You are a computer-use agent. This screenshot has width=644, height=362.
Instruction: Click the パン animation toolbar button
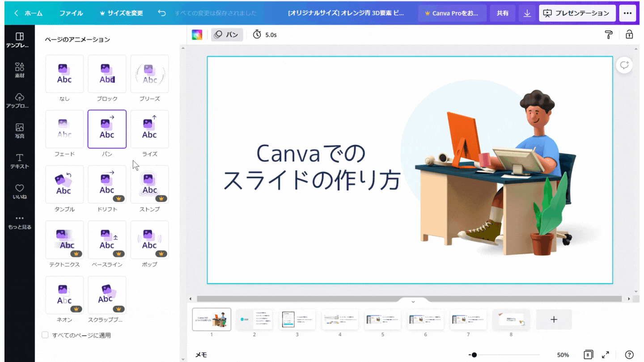pyautogui.click(x=227, y=35)
